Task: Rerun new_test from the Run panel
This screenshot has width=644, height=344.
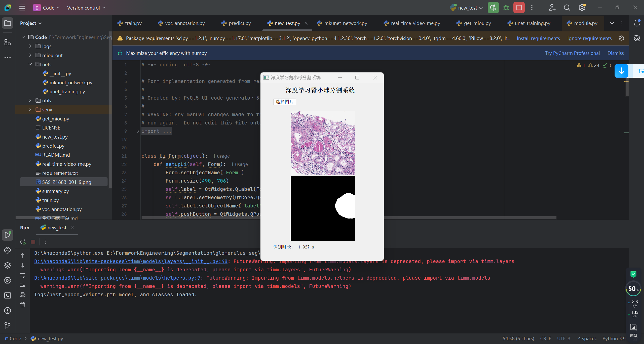Action: pos(23,242)
